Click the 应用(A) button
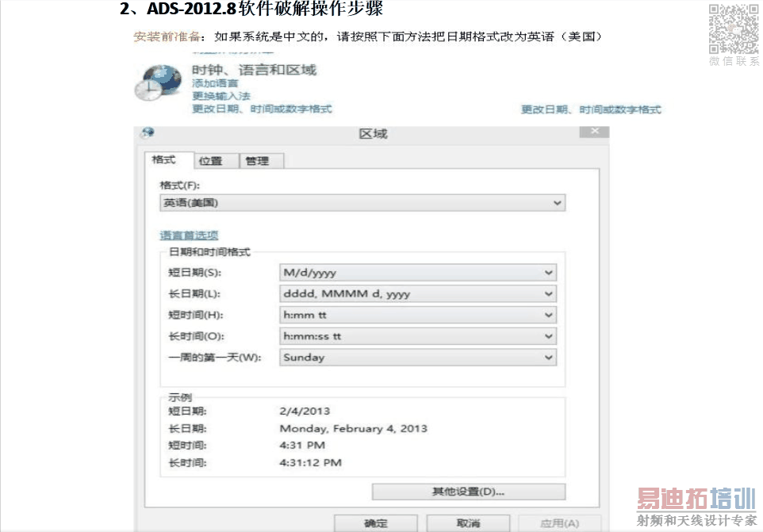Screen dimensions: 763x532 click(560, 523)
